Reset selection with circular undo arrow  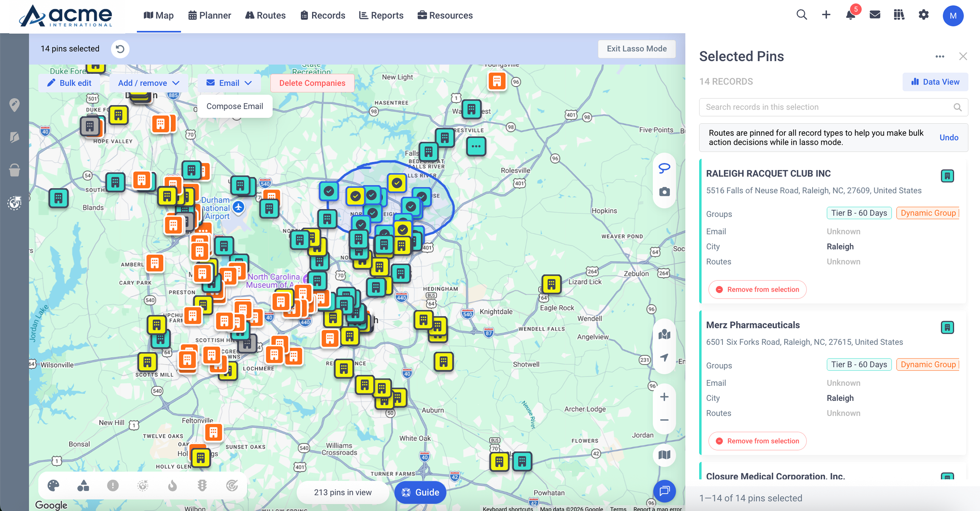(120, 49)
